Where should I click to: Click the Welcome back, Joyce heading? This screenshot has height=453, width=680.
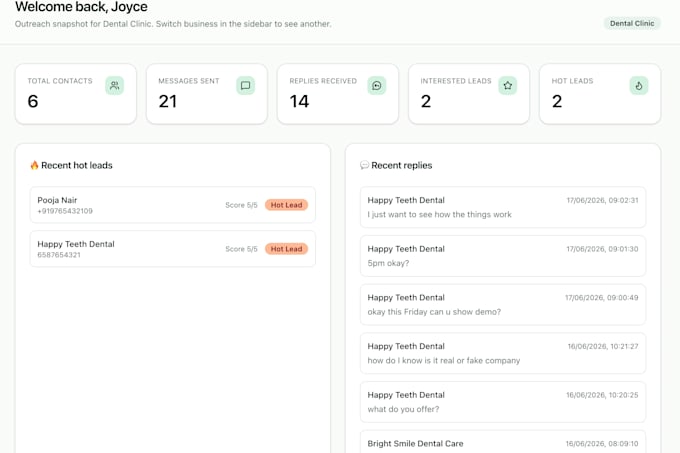pyautogui.click(x=81, y=7)
